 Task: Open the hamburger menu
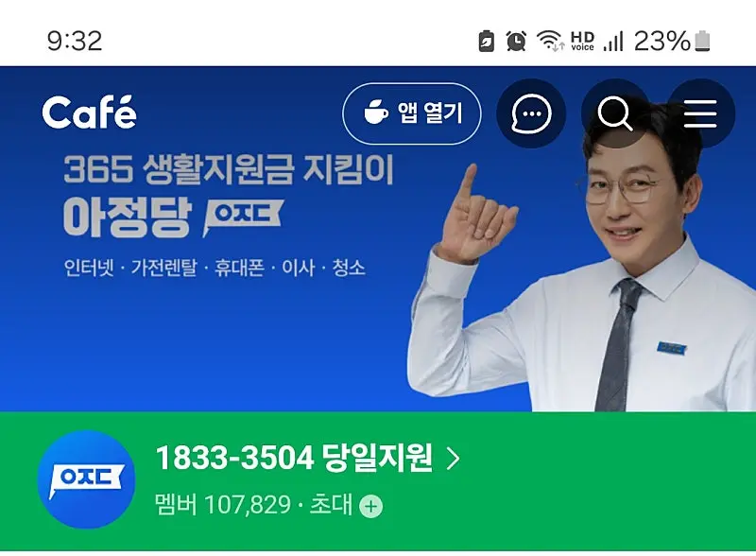pyautogui.click(x=700, y=113)
